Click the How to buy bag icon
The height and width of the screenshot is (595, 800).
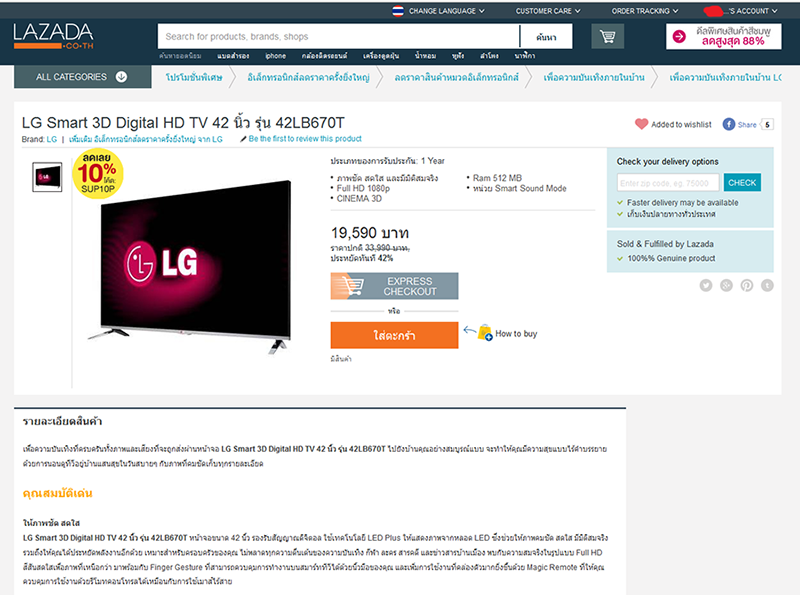coord(485,333)
